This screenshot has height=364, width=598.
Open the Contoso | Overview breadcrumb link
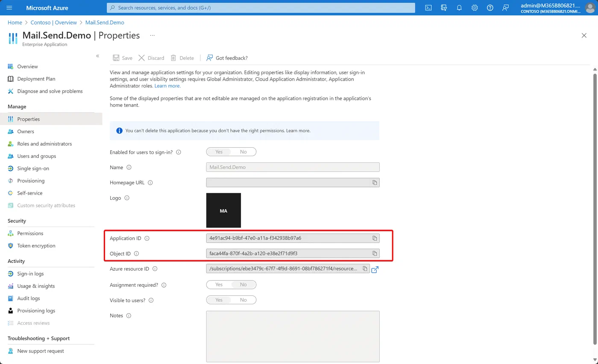[x=54, y=22]
